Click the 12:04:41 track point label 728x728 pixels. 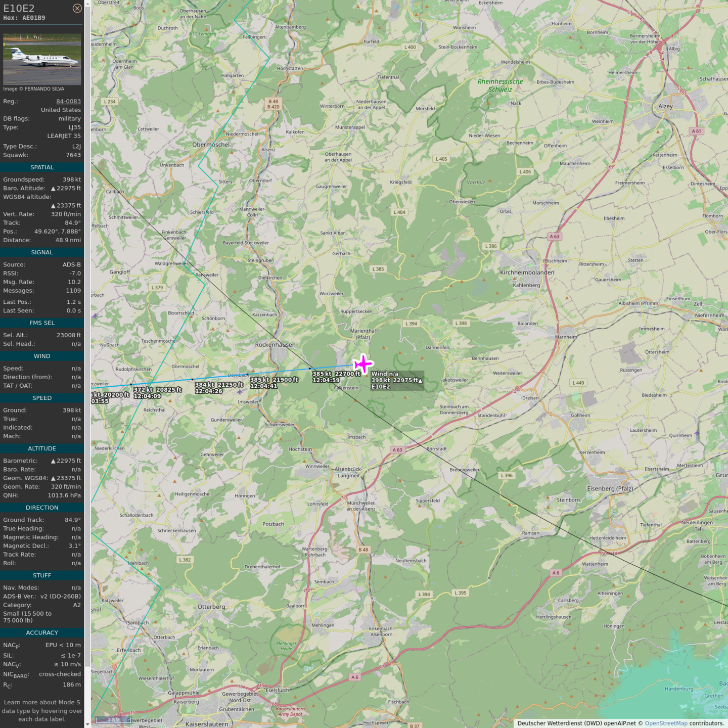click(x=263, y=386)
